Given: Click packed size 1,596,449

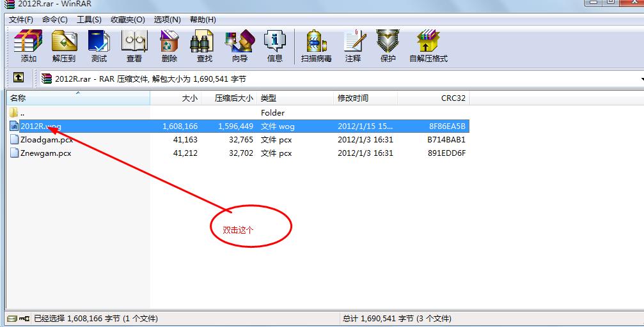Looking at the screenshot, I should pyautogui.click(x=236, y=126).
